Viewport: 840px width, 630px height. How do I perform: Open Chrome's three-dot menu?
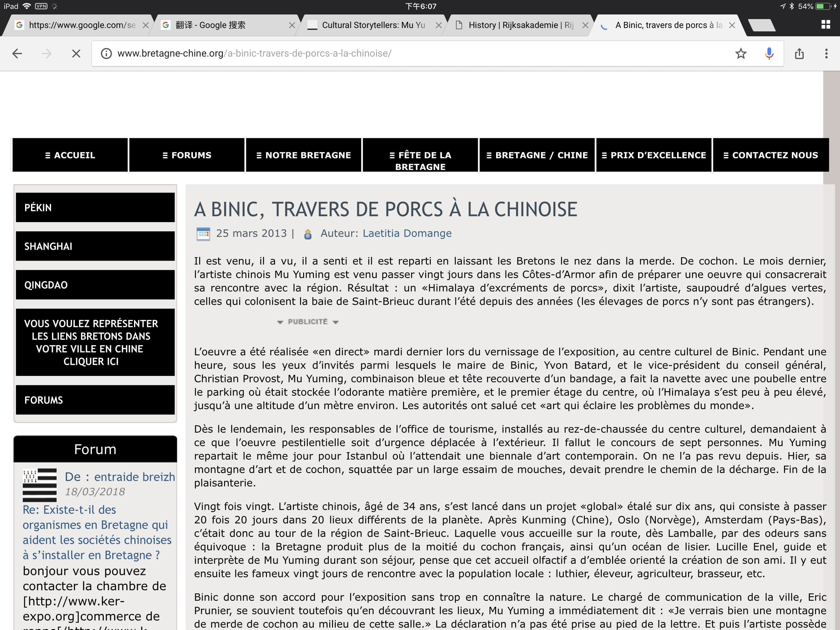pos(826,54)
